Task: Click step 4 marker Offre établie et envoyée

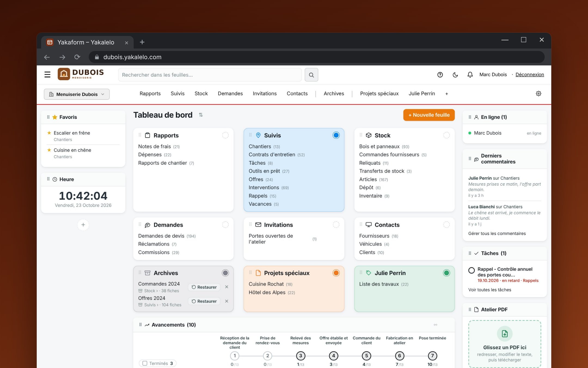Action: pos(333,356)
